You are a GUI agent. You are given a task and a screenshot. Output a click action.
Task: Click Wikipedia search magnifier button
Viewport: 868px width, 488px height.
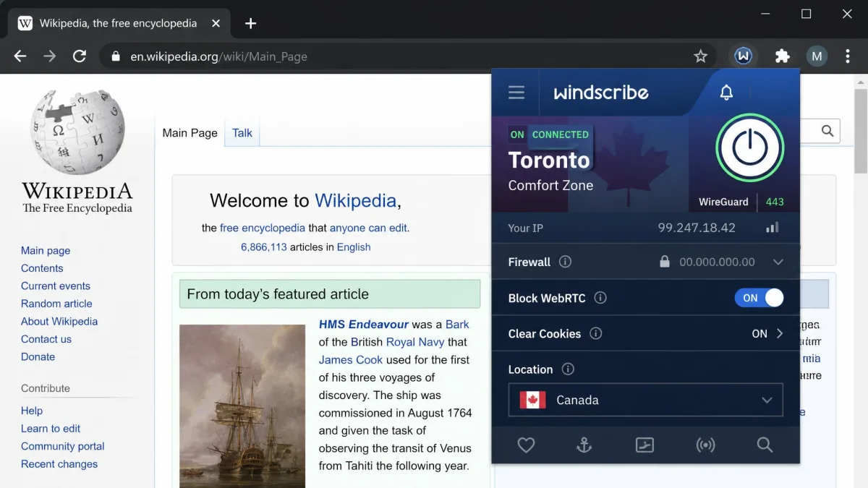827,131
